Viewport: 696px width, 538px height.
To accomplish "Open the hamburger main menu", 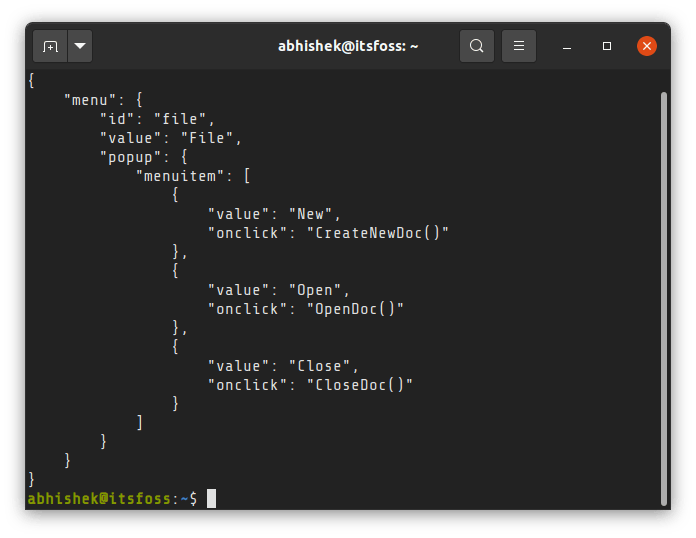I will [519, 46].
